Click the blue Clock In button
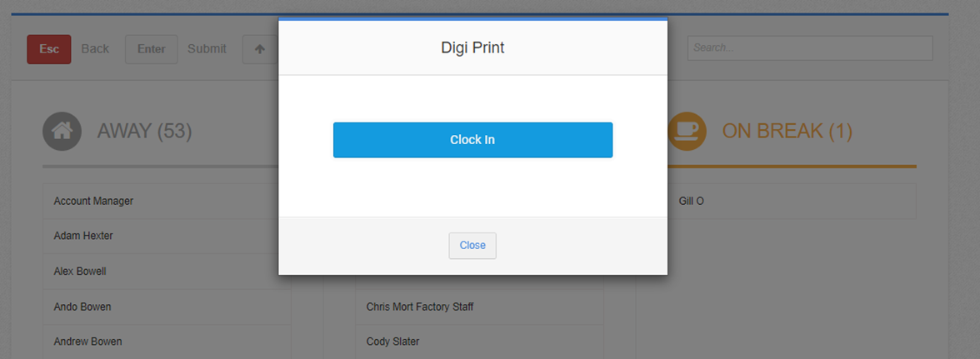Screen dimensions: 980x359 pos(472,140)
